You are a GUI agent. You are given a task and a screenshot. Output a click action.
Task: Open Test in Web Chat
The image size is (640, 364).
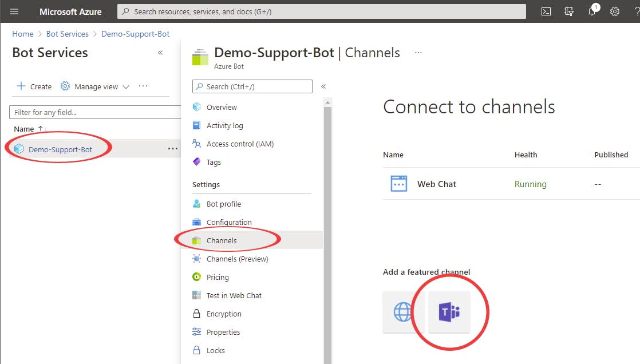tap(234, 295)
